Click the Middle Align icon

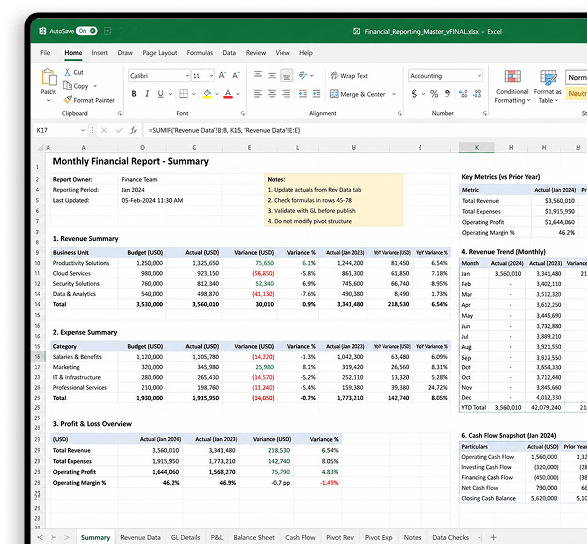click(272, 75)
